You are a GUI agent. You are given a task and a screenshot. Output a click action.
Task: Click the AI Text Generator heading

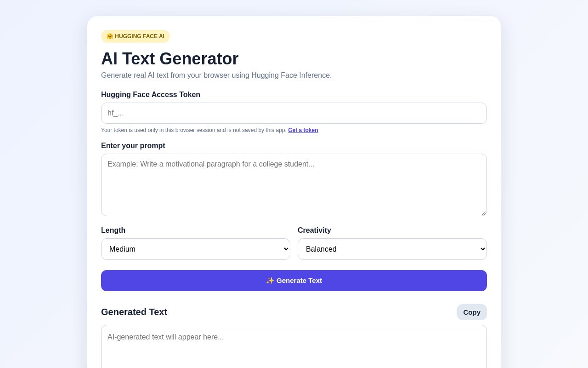tap(170, 59)
